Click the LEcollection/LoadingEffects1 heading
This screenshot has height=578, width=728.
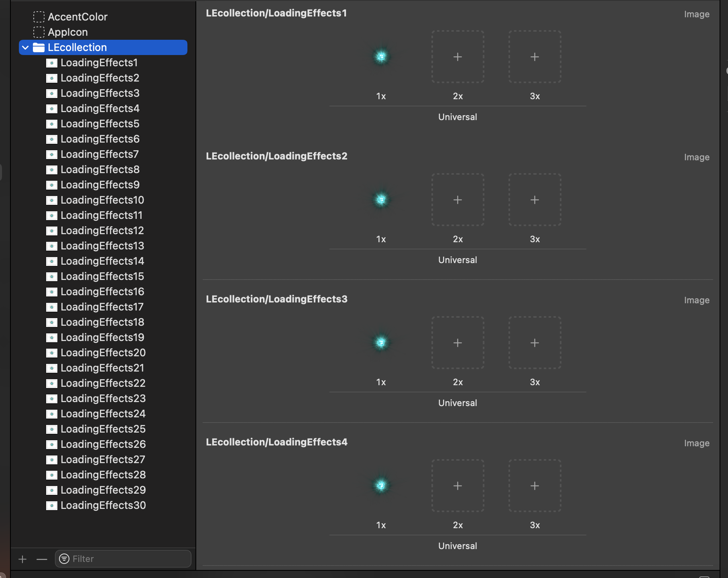click(276, 13)
